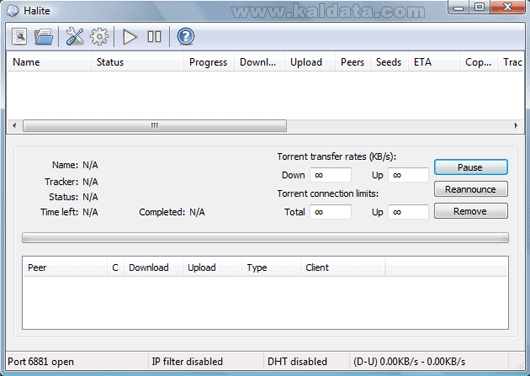The image size is (530, 376).
Task: Click horizontal scrollbar right arrow
Action: (x=516, y=126)
